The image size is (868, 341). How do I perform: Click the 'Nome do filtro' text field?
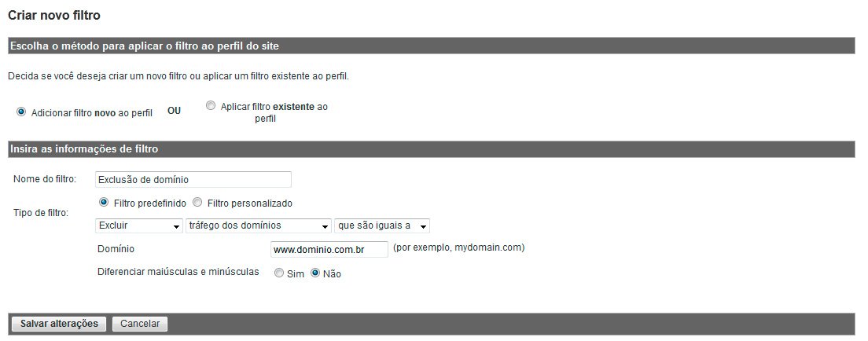(x=193, y=180)
